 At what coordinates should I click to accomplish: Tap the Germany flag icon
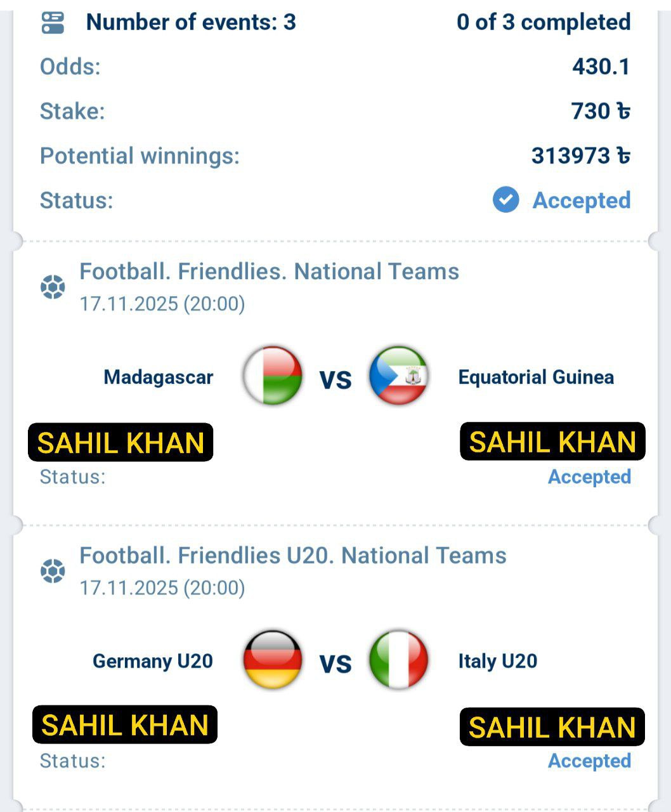click(273, 660)
